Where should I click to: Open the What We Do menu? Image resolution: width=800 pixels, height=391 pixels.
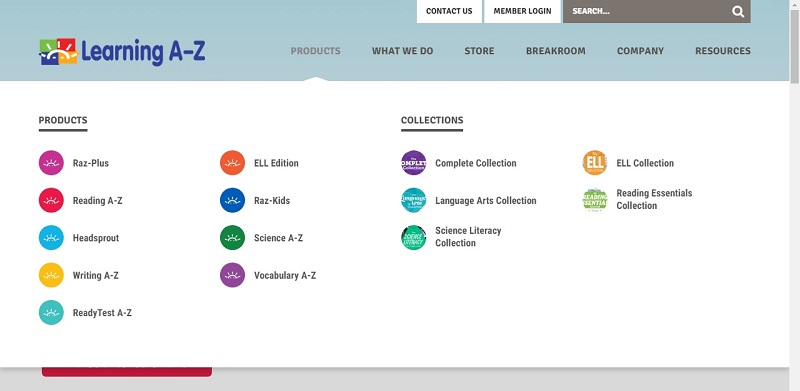(x=403, y=51)
